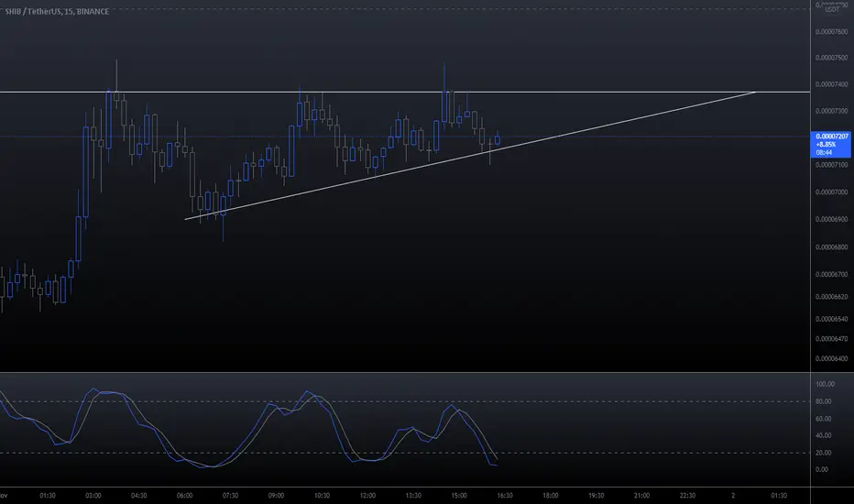Click the 15:00 time axis label

(x=459, y=496)
